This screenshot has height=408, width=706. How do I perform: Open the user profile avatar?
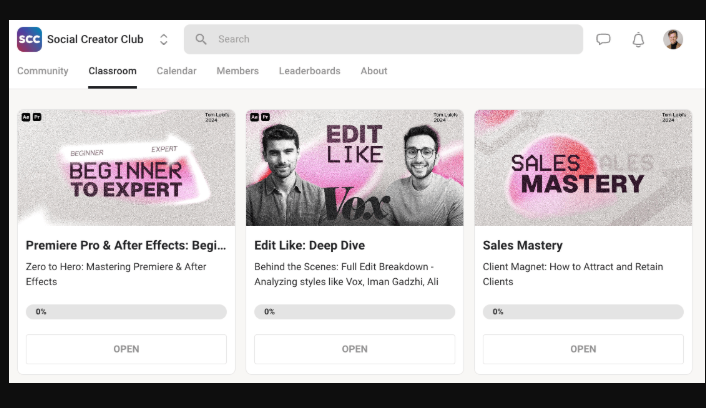pyautogui.click(x=673, y=39)
